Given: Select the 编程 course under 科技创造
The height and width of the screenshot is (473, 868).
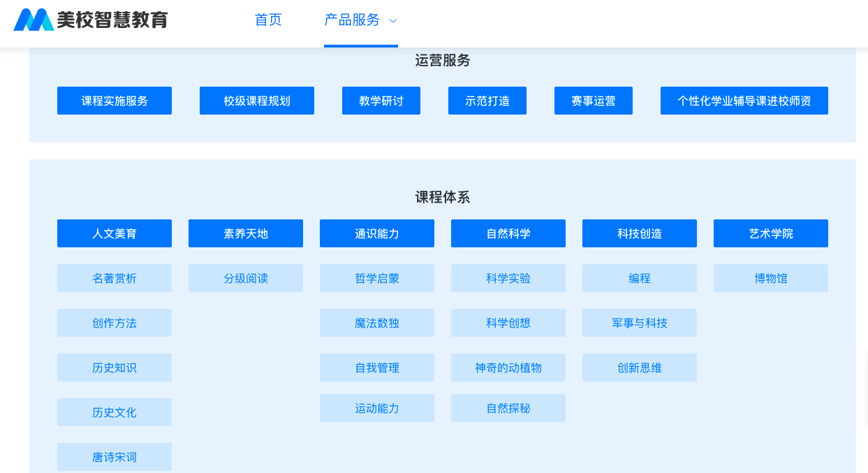Looking at the screenshot, I should point(639,277).
